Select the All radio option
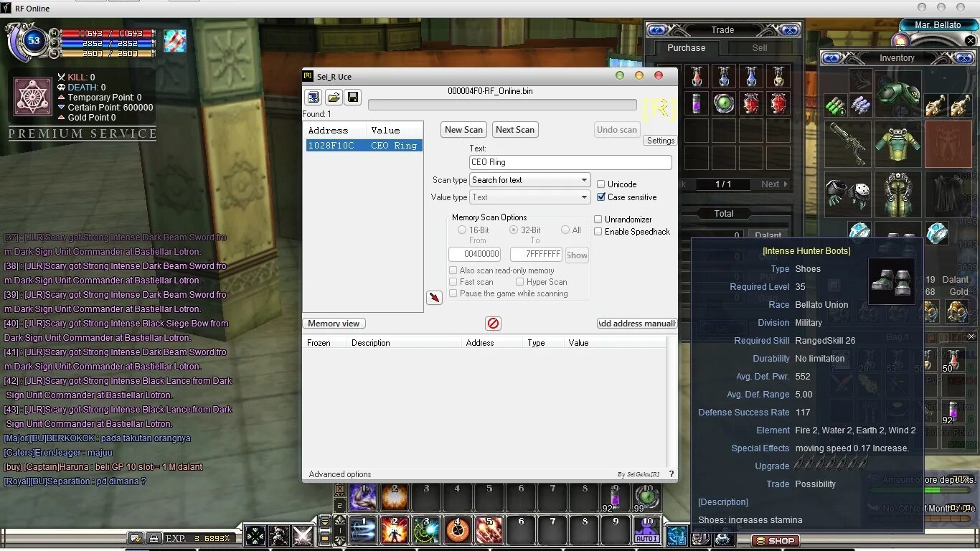The width and height of the screenshot is (980, 551). coord(565,230)
